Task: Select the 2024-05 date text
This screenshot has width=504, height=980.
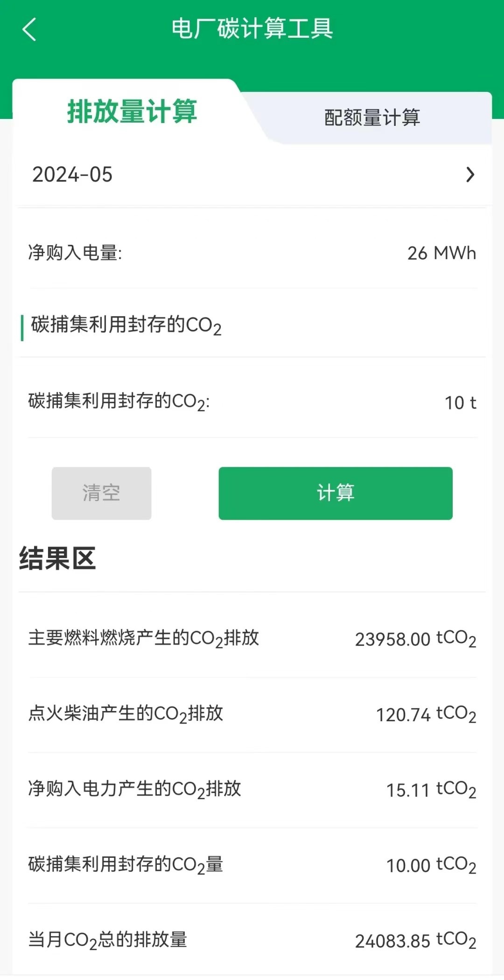Action: (x=72, y=175)
